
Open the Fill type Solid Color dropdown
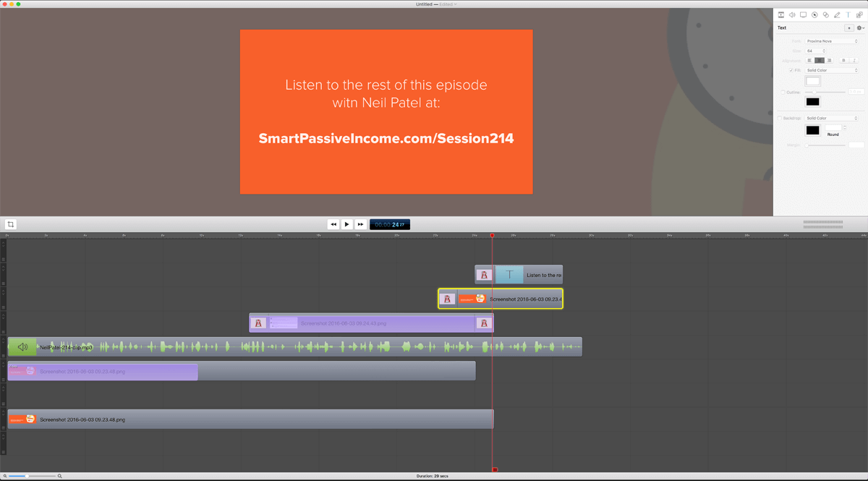[832, 70]
